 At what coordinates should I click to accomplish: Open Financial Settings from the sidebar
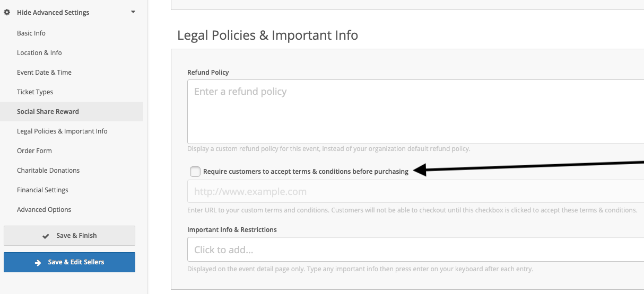(x=42, y=190)
